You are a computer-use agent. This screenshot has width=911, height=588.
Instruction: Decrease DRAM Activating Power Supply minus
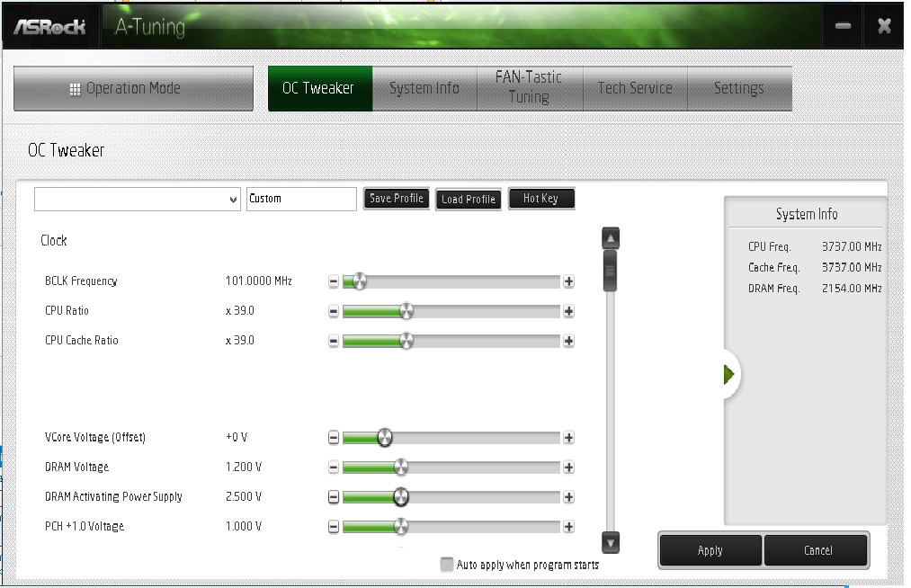tap(334, 497)
